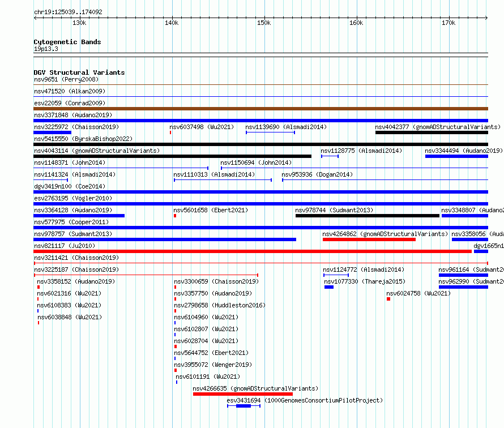Select nsv821117 (Ju2010) label
The height and width of the screenshot is (428, 504).
(65, 246)
